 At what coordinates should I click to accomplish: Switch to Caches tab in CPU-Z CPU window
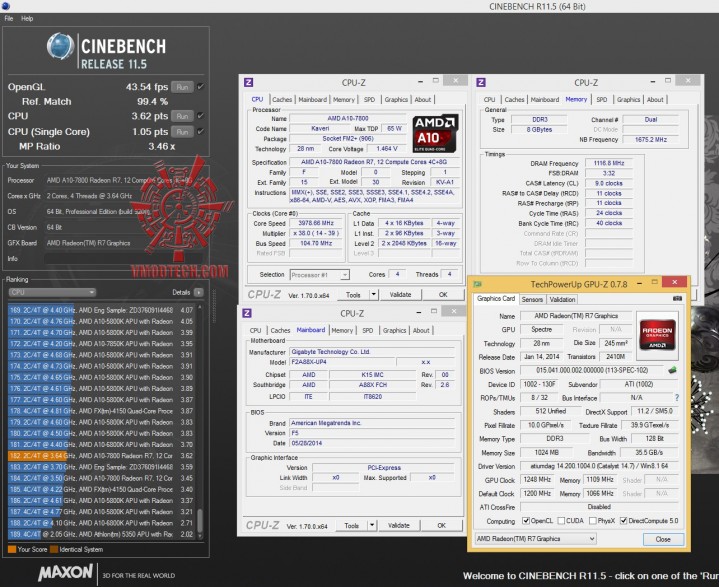click(x=282, y=100)
